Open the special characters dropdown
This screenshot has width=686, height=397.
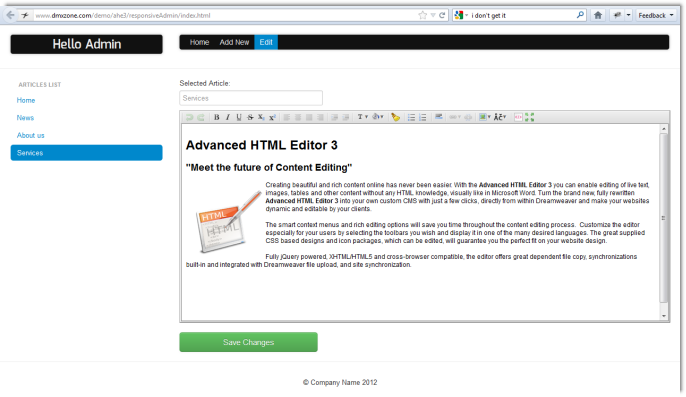pyautogui.click(x=500, y=117)
